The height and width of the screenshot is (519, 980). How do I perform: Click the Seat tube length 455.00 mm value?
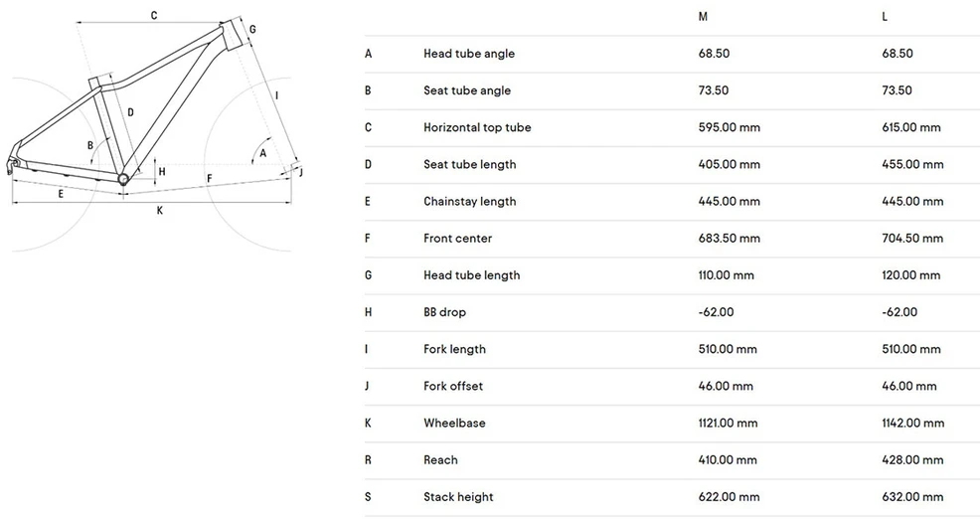tap(912, 164)
